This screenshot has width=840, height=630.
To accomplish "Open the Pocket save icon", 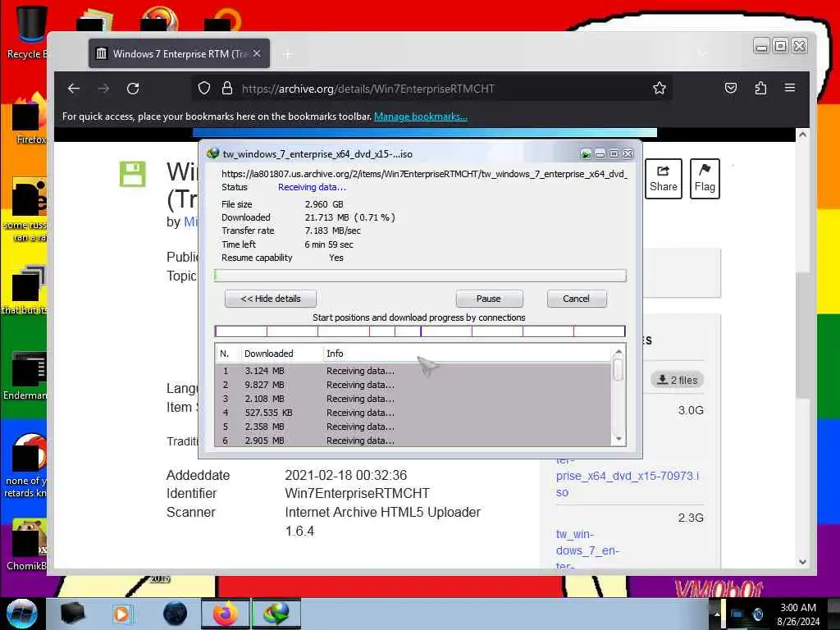I will click(731, 88).
